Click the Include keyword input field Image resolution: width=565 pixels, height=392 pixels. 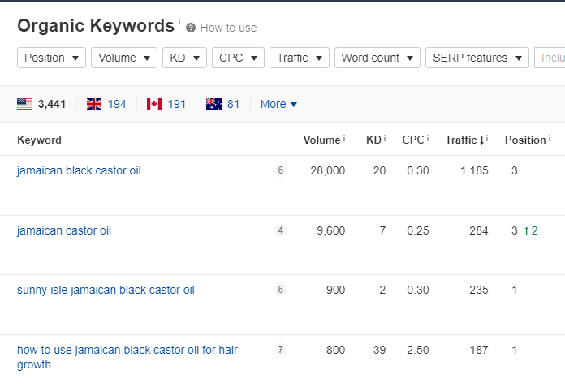pos(550,58)
